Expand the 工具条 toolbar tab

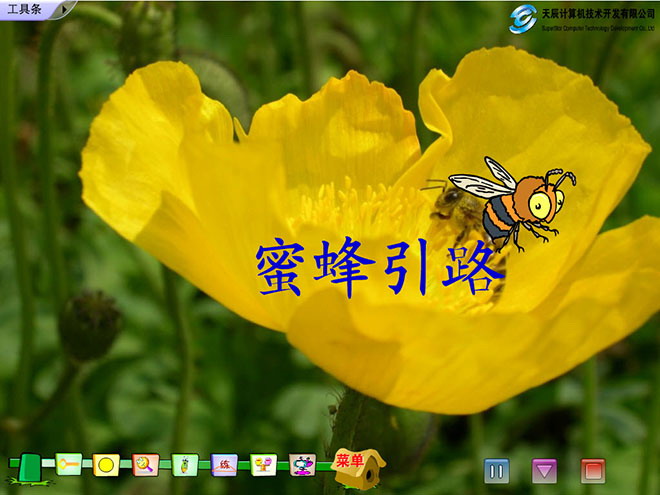click(25, 9)
